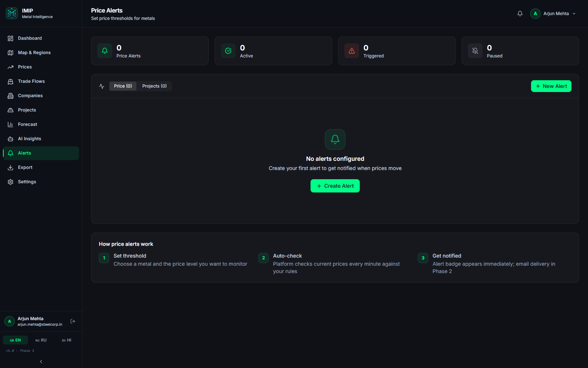Go to Prices section
The height and width of the screenshot is (368, 588).
41,67
